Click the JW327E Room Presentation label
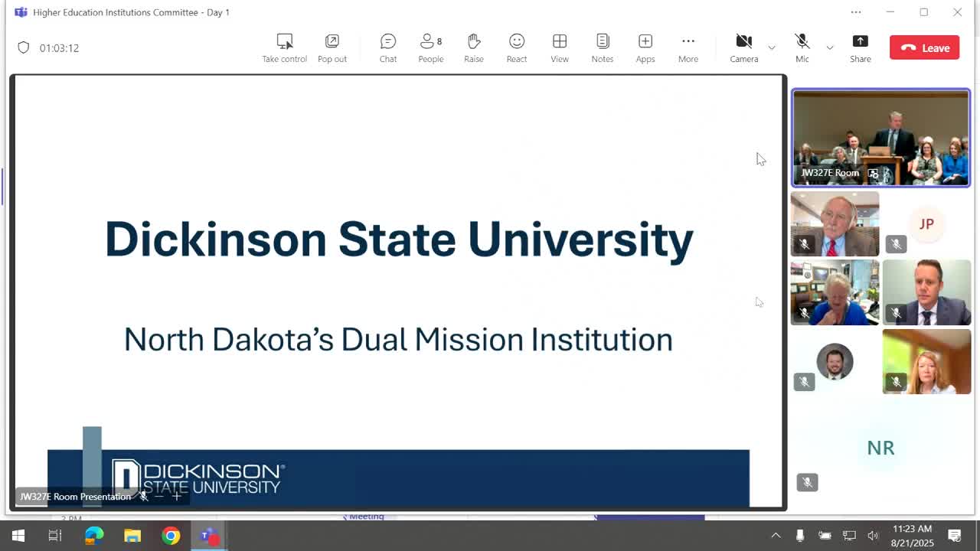This screenshot has height=551, width=980. tap(75, 497)
